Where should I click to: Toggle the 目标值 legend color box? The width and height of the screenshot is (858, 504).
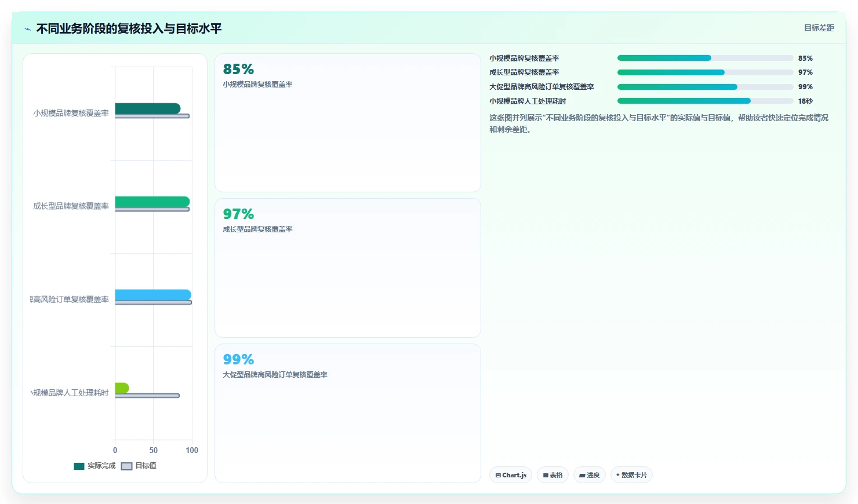[127, 466]
